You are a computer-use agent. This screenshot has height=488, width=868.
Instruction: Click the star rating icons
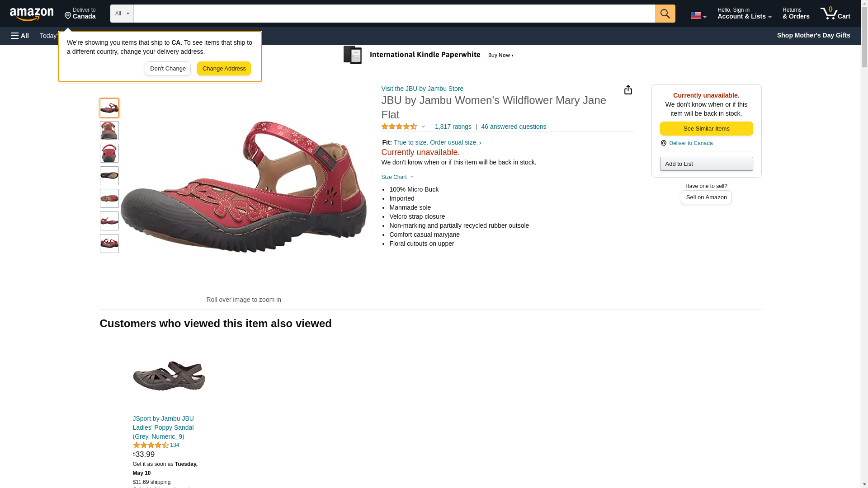click(x=399, y=127)
